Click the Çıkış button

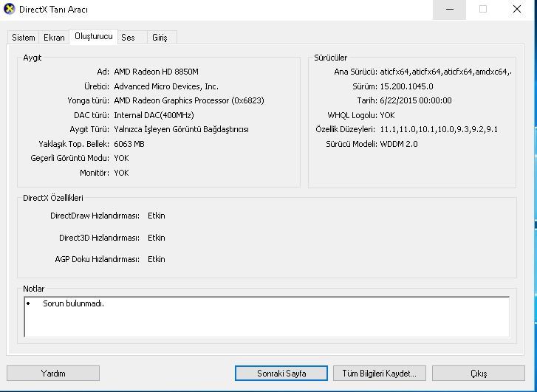pos(479,373)
